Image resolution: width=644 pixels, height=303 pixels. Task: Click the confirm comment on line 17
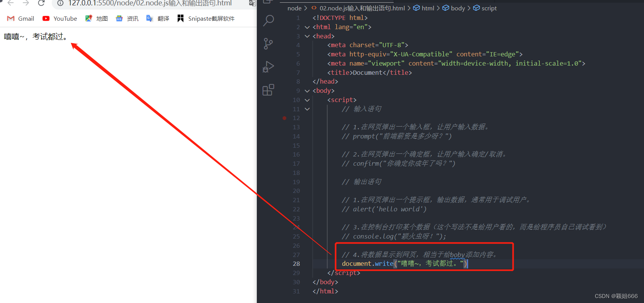point(399,163)
